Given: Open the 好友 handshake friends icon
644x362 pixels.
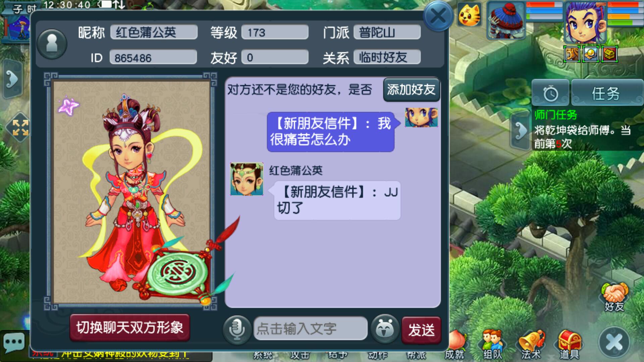Looking at the screenshot, I should 614,297.
